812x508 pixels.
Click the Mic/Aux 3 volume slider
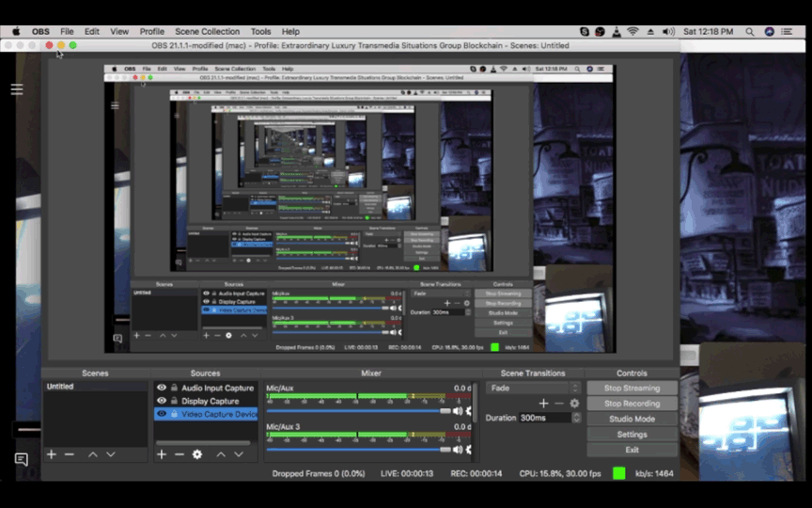coord(358,450)
